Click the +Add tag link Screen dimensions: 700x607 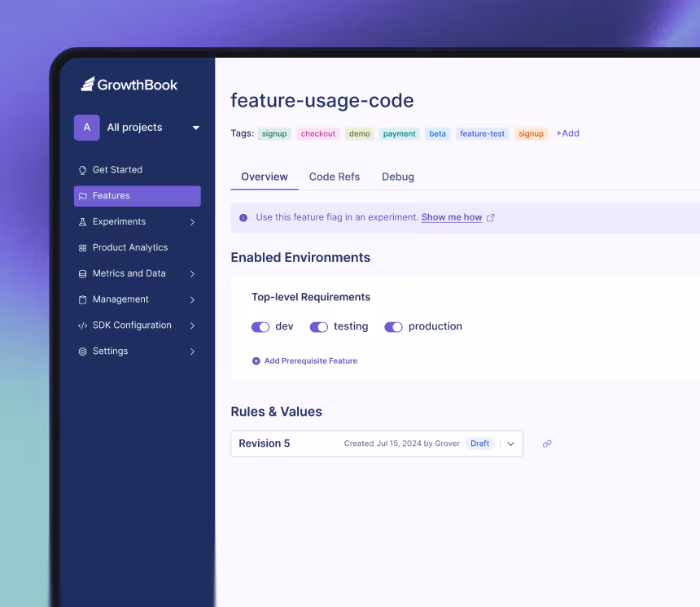(x=567, y=133)
